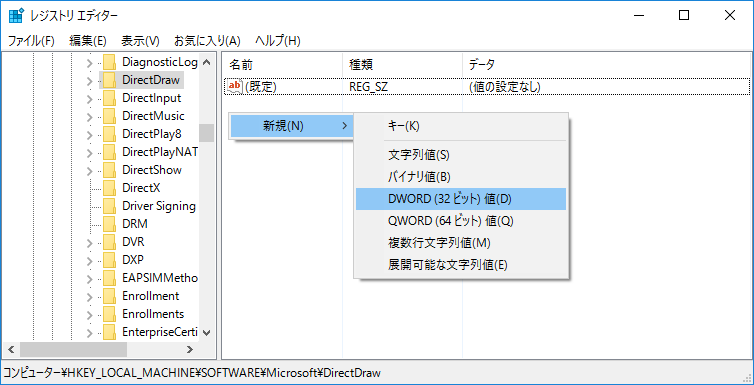The image size is (754, 385).
Task: Click the DVR folder icon
Action: 110,242
